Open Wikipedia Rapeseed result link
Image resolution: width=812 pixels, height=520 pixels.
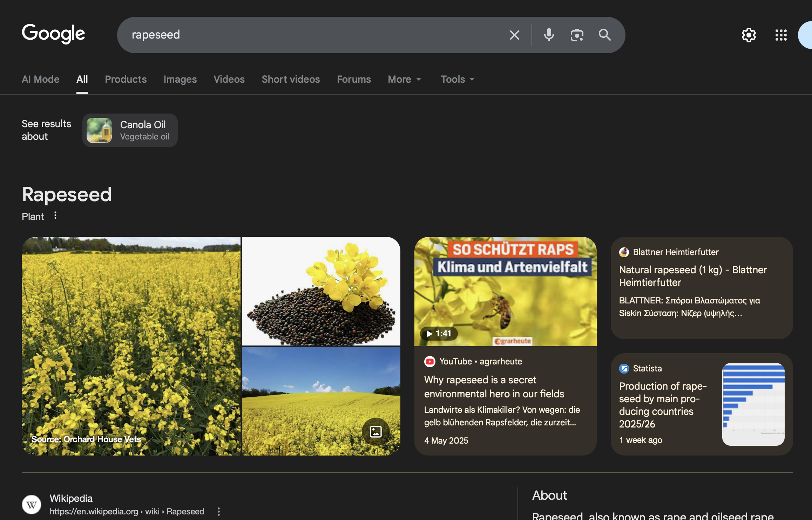pyautogui.click(x=71, y=498)
